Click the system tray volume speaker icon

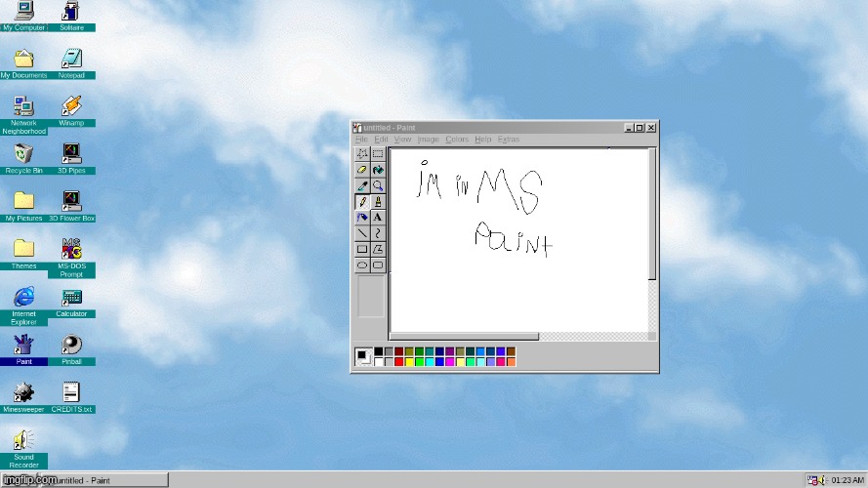tap(821, 480)
